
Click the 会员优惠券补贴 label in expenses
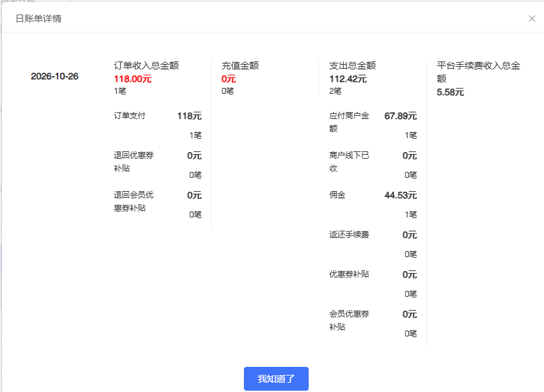349,320
